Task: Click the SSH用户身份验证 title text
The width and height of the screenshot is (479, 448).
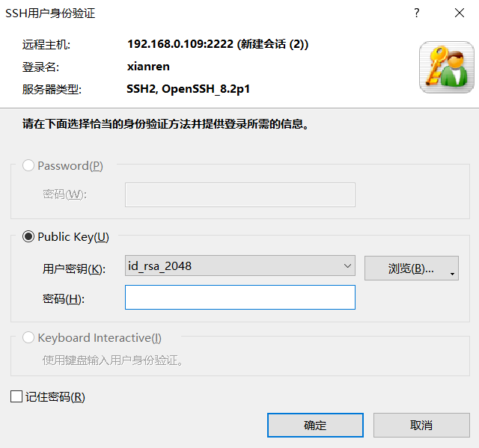Action: click(x=50, y=13)
